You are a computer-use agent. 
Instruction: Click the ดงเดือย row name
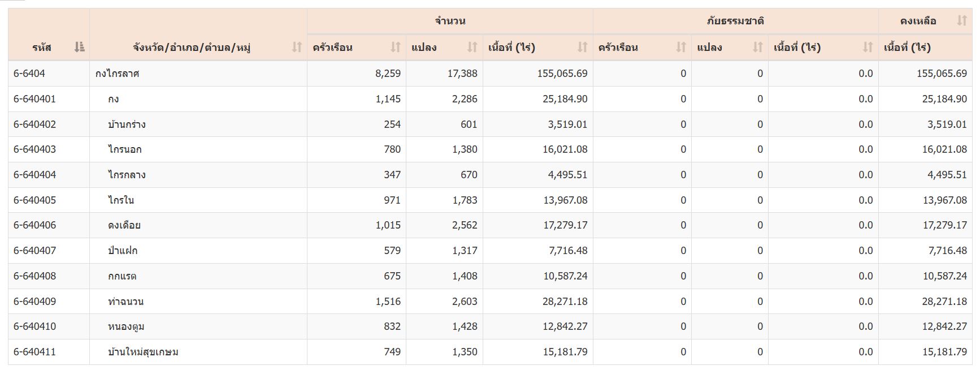point(124,225)
